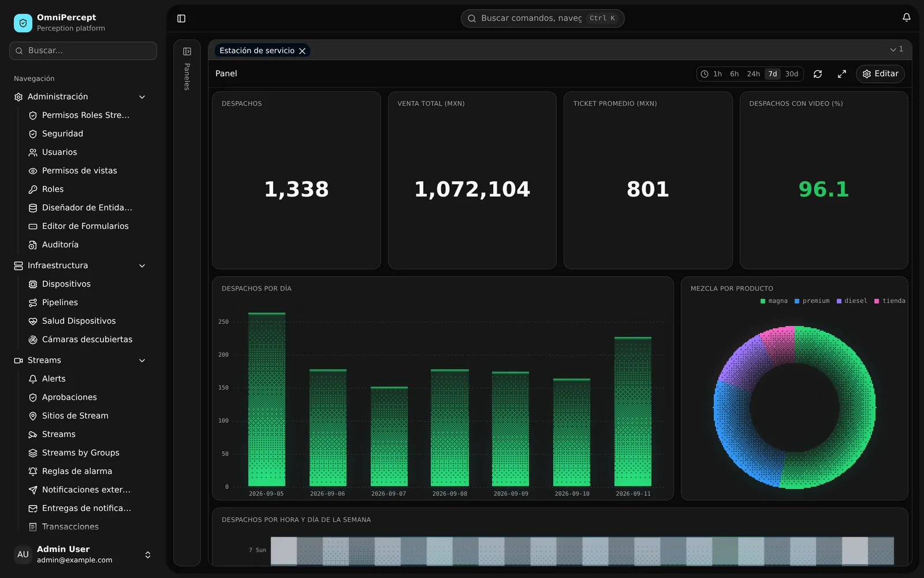Viewport: 924px width, 578px height.
Task: Click the Aprobaciones shield icon
Action: [x=33, y=398]
